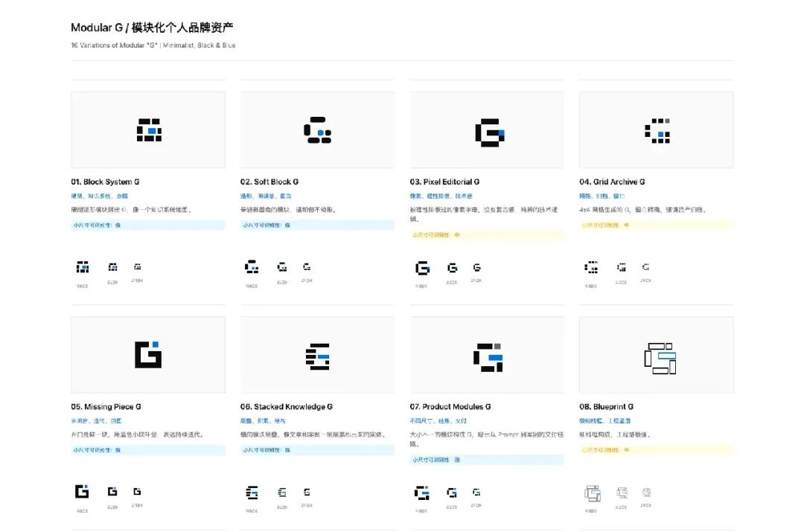Open the Product Modules G large logo
Image resolution: width=804 pixels, height=532 pixels.
[488, 357]
